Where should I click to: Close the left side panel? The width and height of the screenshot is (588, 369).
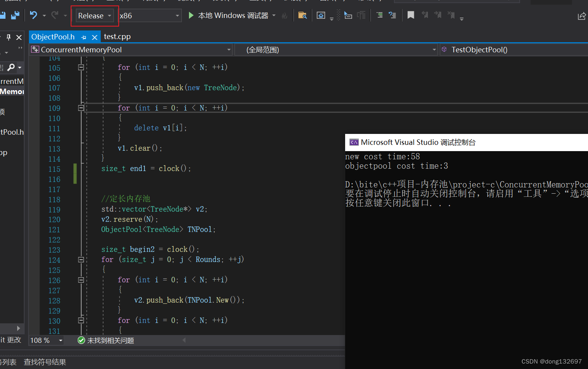tap(19, 37)
